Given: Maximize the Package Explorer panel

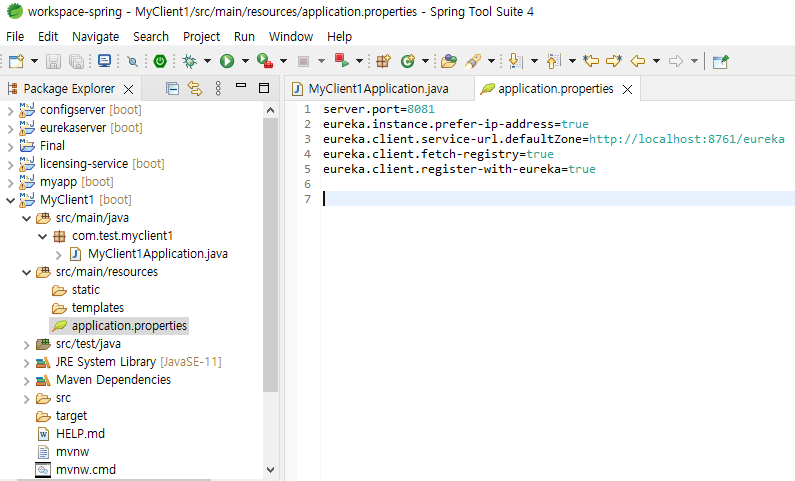Looking at the screenshot, I should [264, 88].
